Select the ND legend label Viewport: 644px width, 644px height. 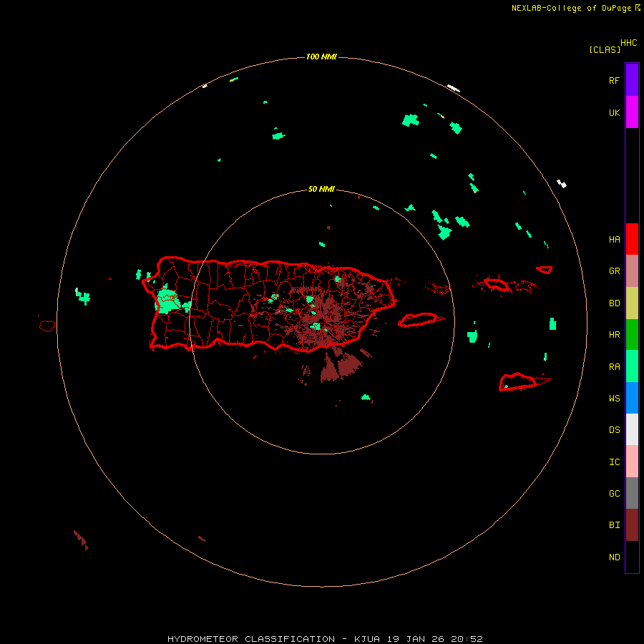[614, 557]
